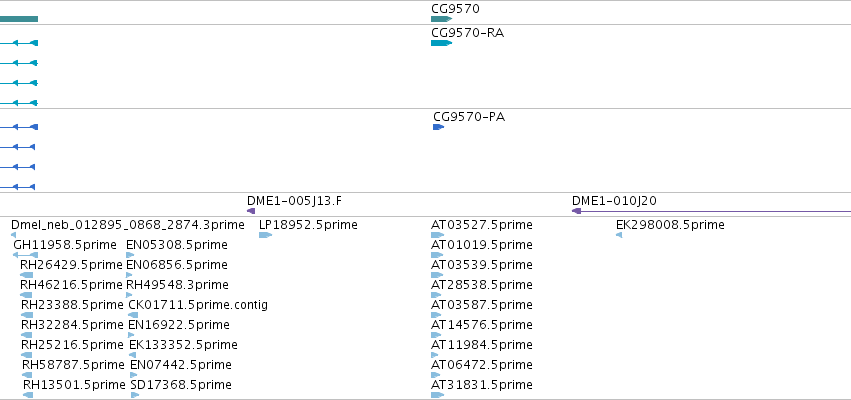Image resolution: width=851 pixels, height=400 pixels.
Task: Select the RH49548.3prime label
Action: tap(177, 285)
